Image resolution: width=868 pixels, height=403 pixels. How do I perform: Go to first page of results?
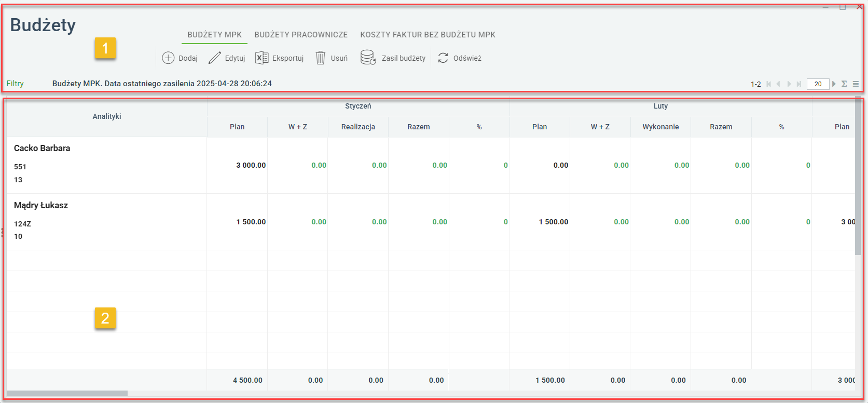coord(769,84)
